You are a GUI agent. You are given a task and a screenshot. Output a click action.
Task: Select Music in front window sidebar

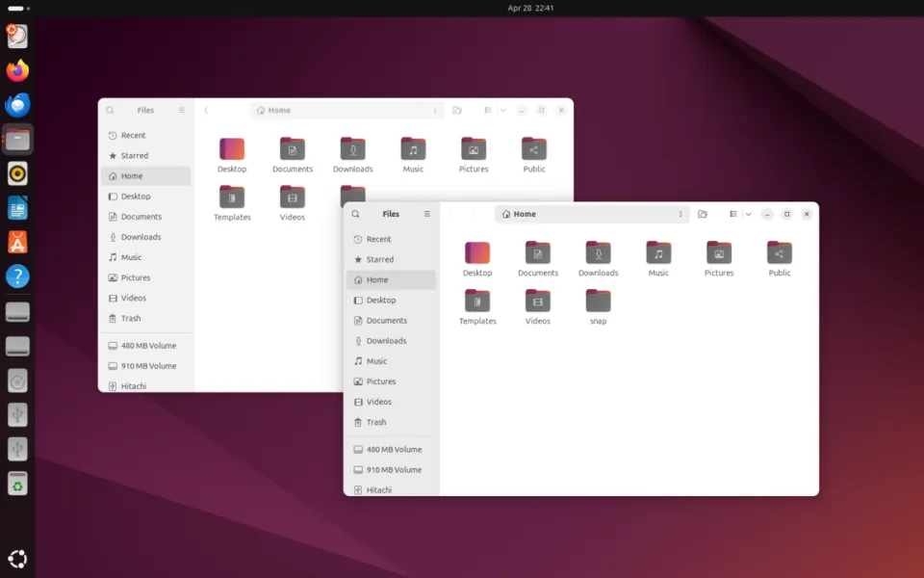click(x=392, y=361)
